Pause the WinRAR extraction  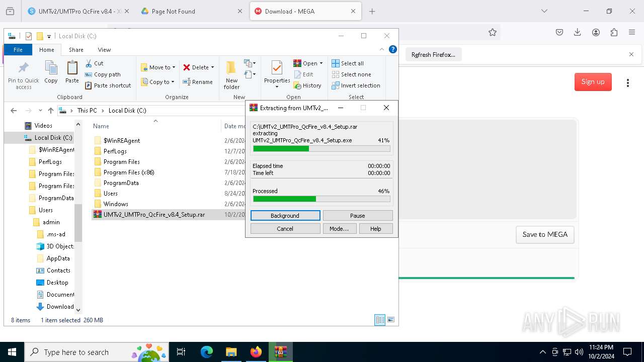pos(358,216)
